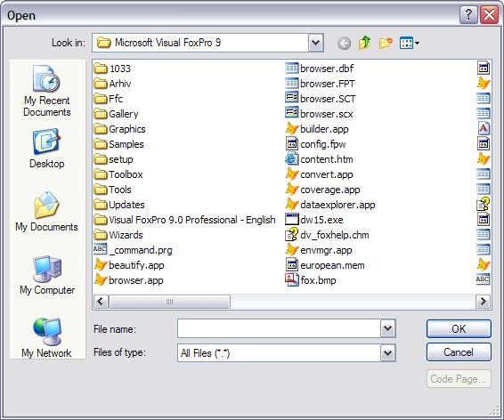Viewport: 504px width, 420px height.
Task: Select browser.FPT file
Action: [x=321, y=84]
